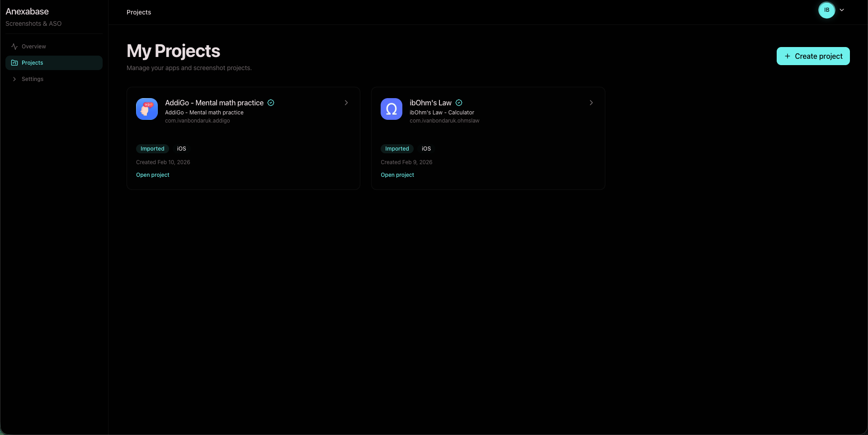Open project for ibOhm's Law
The height and width of the screenshot is (435, 868).
[397, 175]
